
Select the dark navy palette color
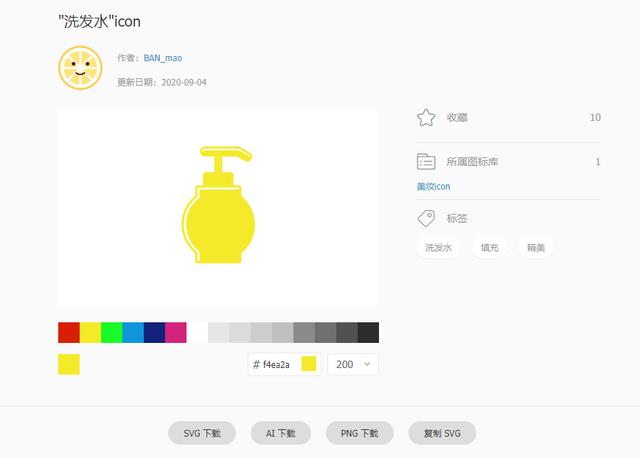[x=154, y=332]
